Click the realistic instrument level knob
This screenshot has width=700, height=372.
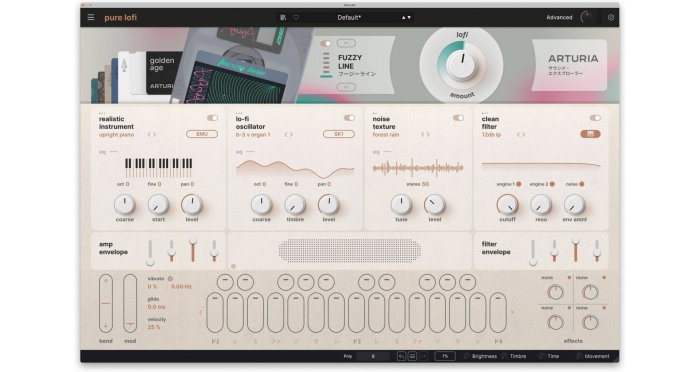point(192,205)
